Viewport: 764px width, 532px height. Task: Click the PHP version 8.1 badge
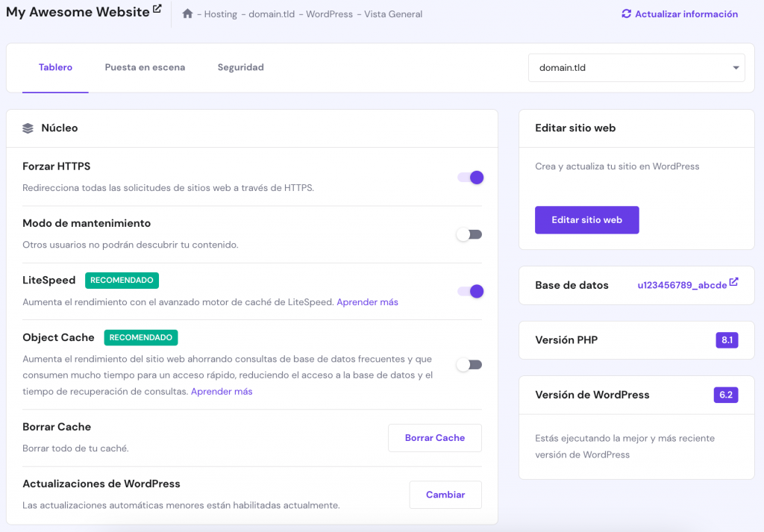[726, 340]
